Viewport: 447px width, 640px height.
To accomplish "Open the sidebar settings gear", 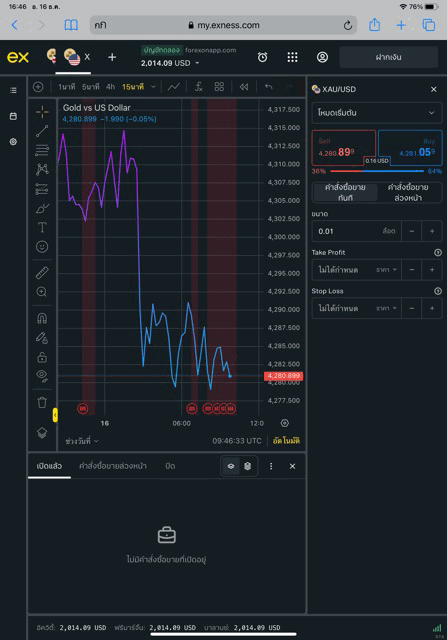I will coord(13,142).
